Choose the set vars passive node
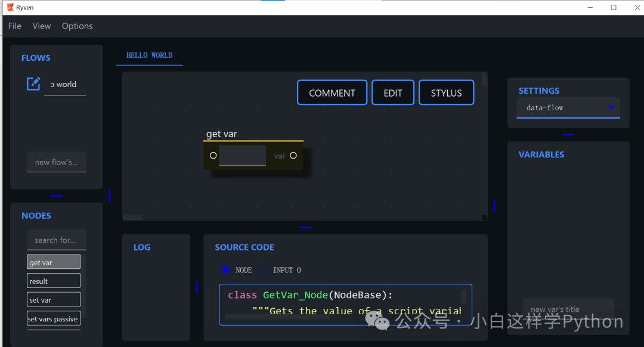Image resolution: width=644 pixels, height=347 pixels. 54,318
